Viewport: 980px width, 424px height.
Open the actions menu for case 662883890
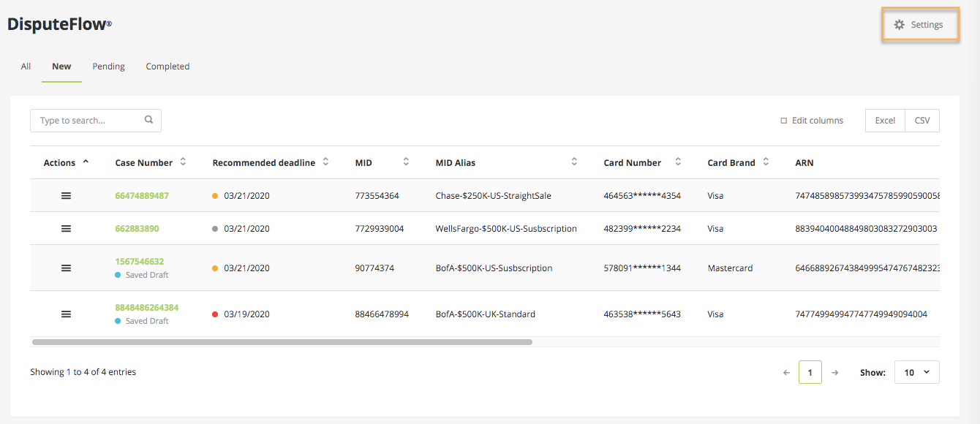point(66,229)
